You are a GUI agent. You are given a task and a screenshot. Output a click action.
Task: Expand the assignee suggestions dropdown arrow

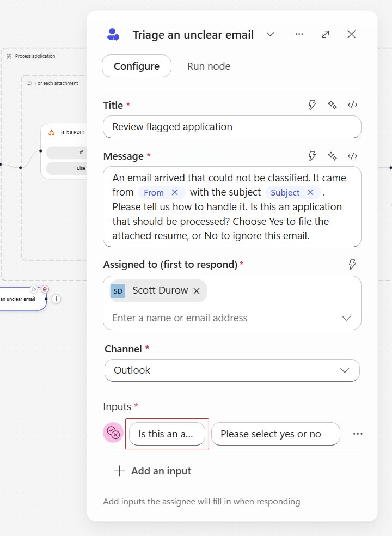pos(346,318)
